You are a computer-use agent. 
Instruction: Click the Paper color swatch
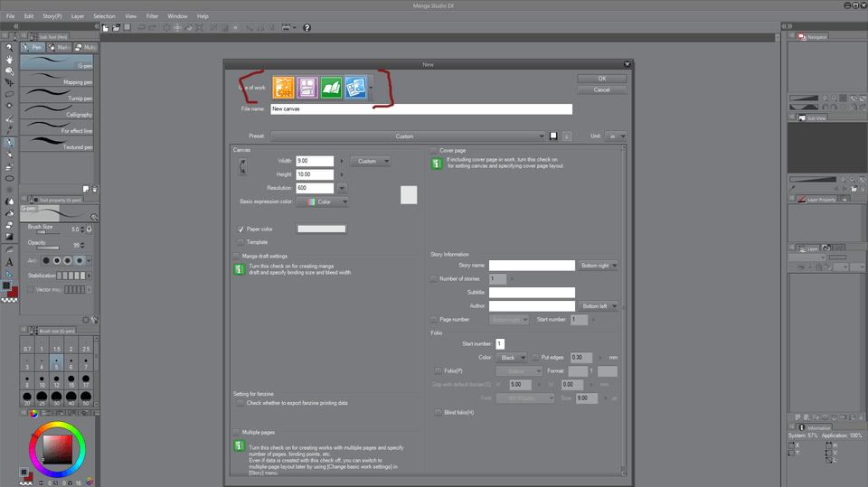pyautogui.click(x=322, y=229)
